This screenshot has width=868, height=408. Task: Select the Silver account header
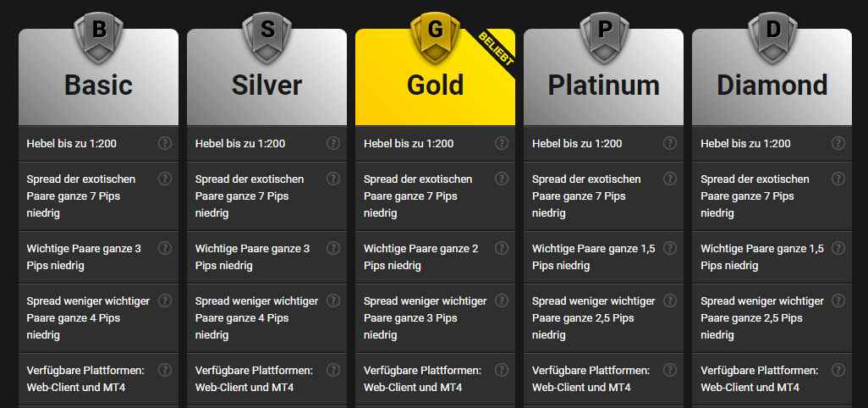(266, 77)
